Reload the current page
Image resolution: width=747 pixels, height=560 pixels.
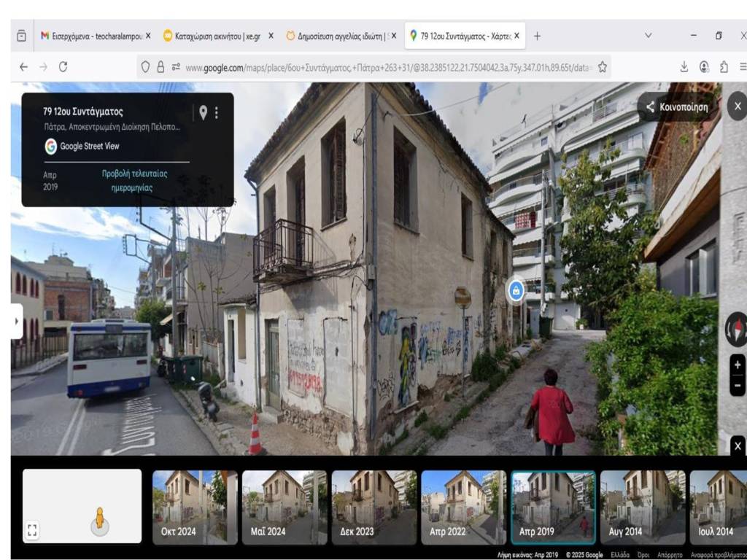click(63, 67)
